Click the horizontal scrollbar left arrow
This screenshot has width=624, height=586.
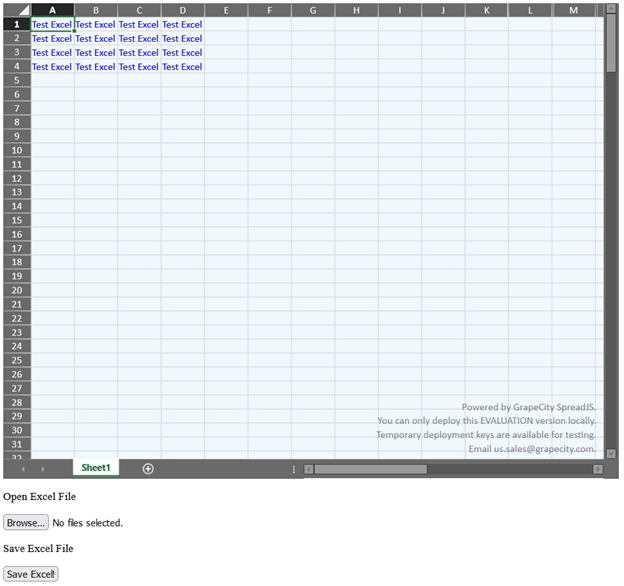308,469
